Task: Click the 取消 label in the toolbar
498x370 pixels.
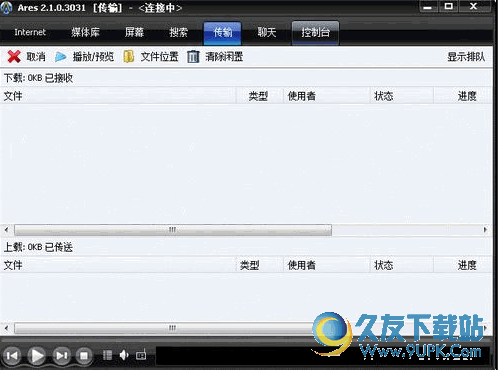Action: coord(36,57)
